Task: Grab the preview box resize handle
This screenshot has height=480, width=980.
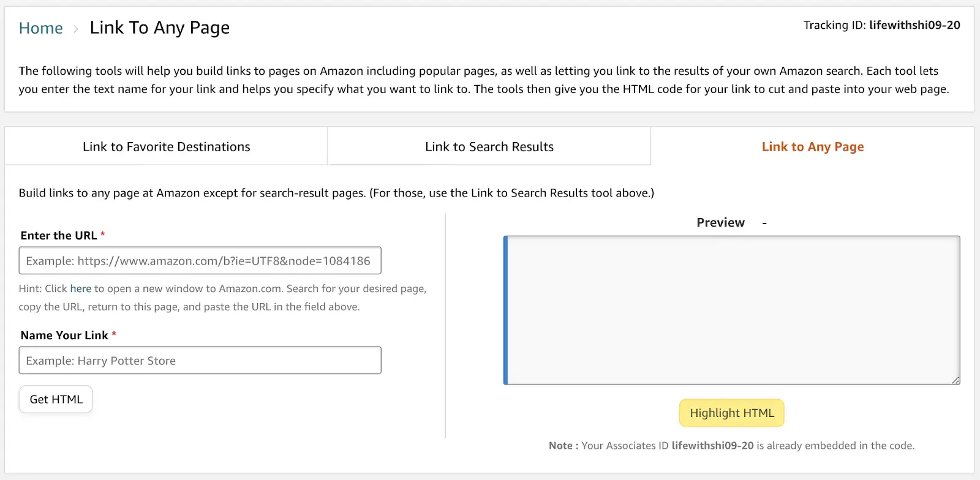Action: click(956, 380)
